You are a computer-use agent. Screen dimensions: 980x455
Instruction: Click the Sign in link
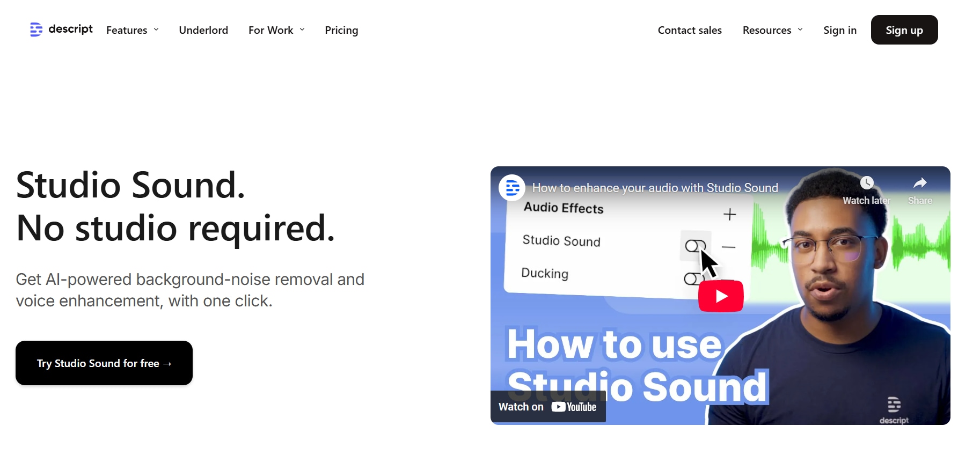pyautogui.click(x=840, y=30)
